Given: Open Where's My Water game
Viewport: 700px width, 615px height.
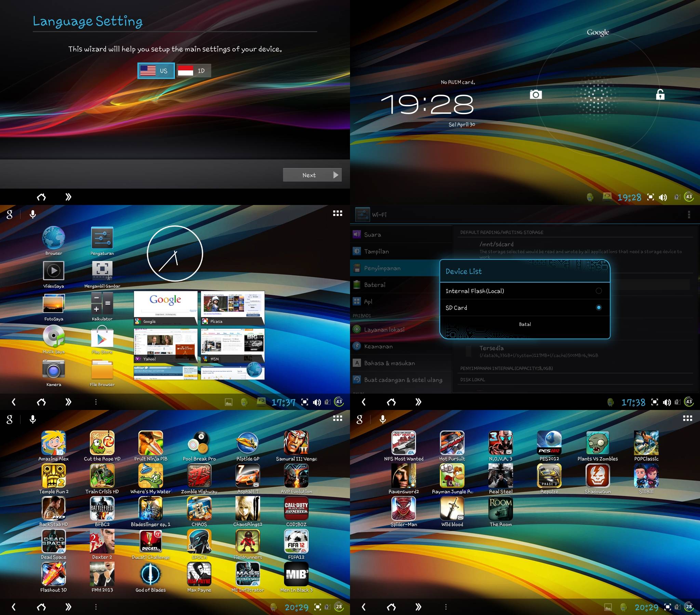Looking at the screenshot, I should [151, 479].
